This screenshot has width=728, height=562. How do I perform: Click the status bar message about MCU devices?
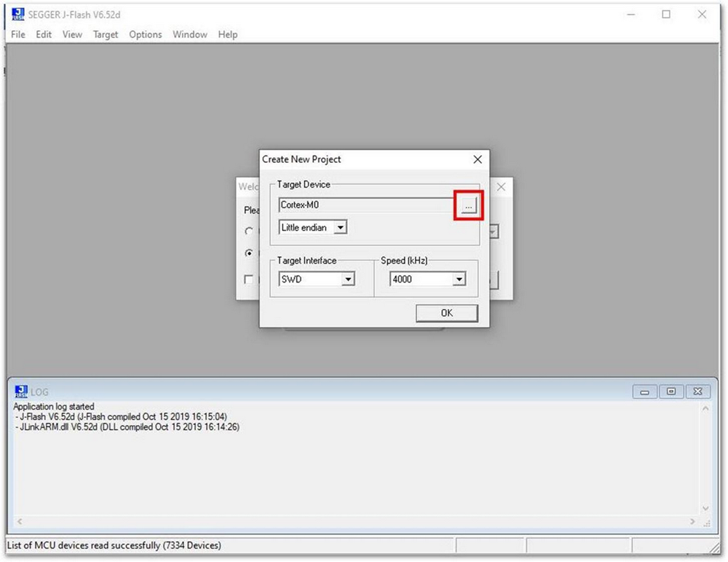(x=114, y=545)
